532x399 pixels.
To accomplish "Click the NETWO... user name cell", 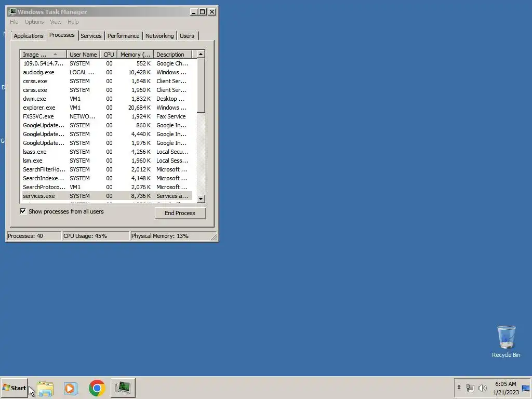I will [x=83, y=116].
